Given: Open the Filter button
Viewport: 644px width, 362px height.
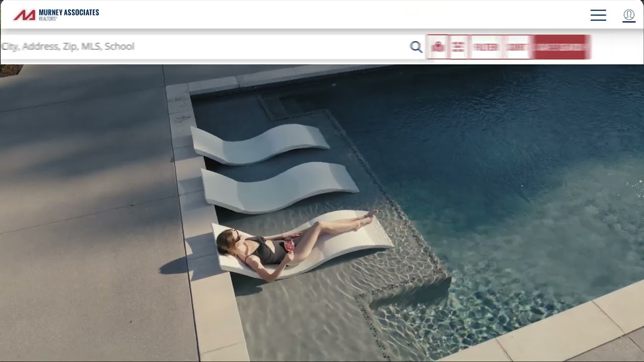Looking at the screenshot, I should pyautogui.click(x=486, y=47).
